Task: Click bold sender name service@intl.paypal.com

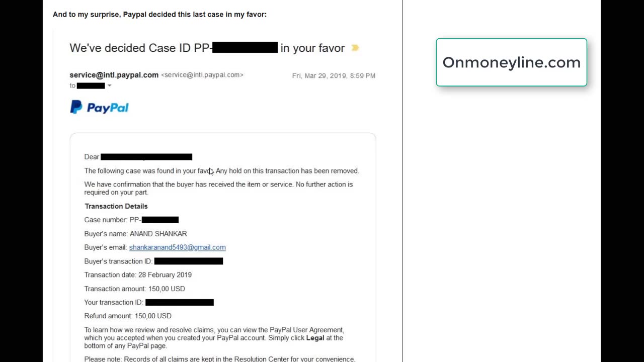Action: point(114,75)
